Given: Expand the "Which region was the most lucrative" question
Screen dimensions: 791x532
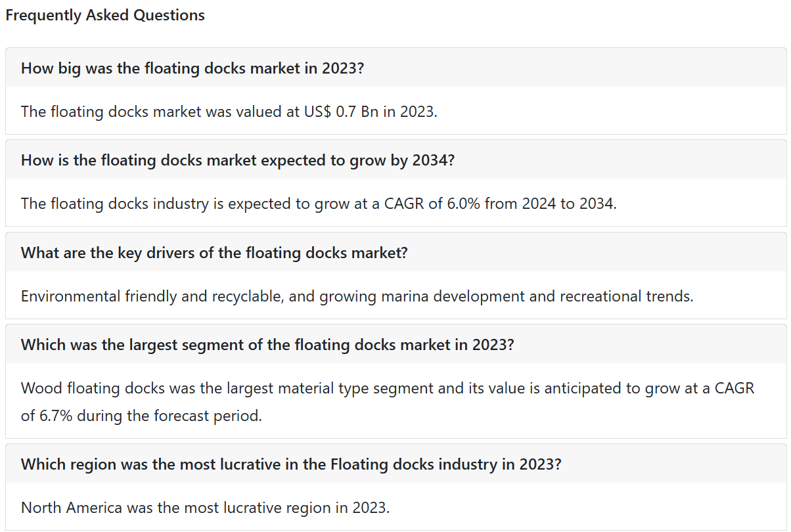Looking at the screenshot, I should (x=395, y=464).
